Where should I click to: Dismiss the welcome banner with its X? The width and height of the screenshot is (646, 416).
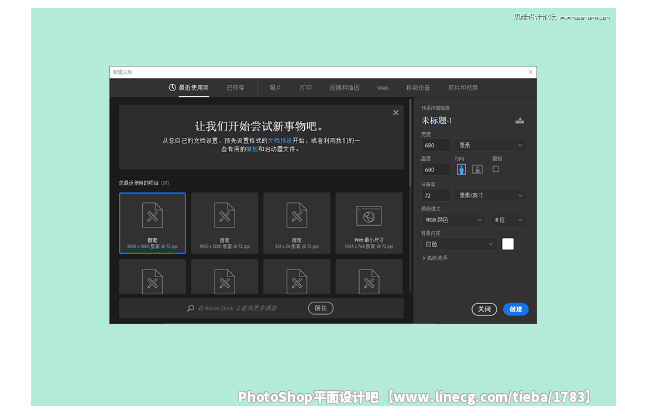(396, 112)
